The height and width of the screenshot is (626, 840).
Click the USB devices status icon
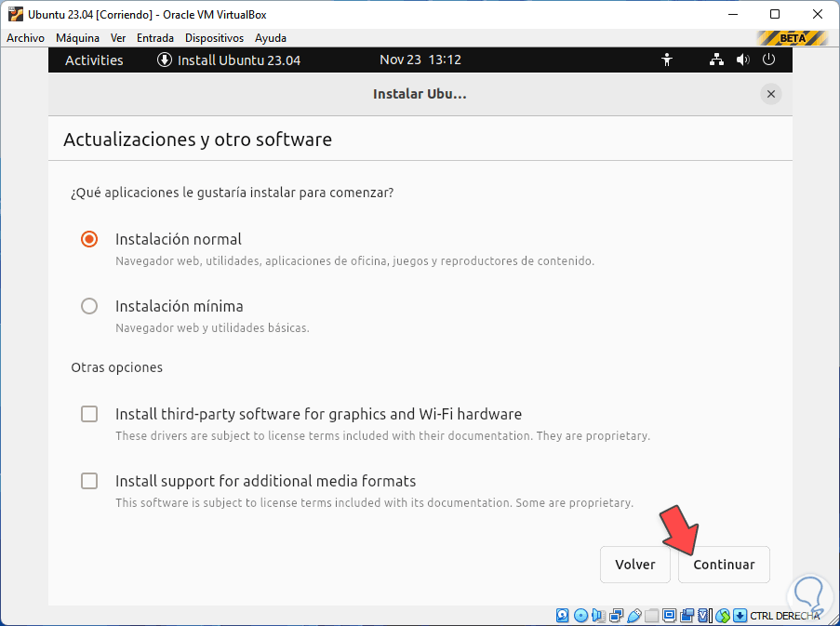point(634,615)
